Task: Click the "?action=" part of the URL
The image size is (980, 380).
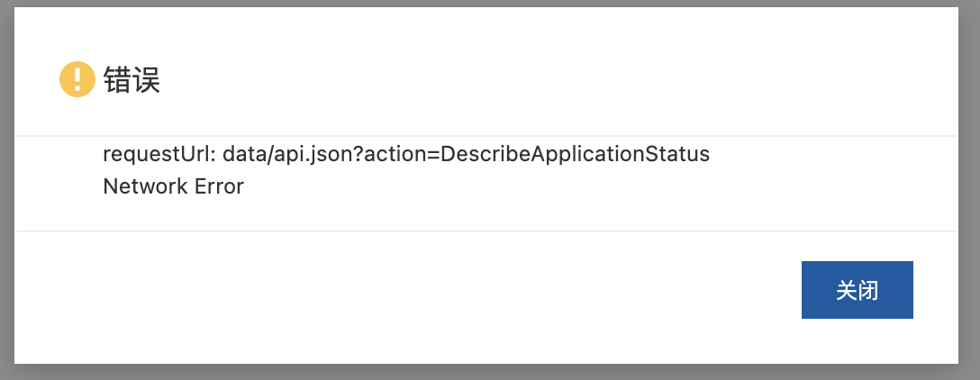Action: pos(397,154)
